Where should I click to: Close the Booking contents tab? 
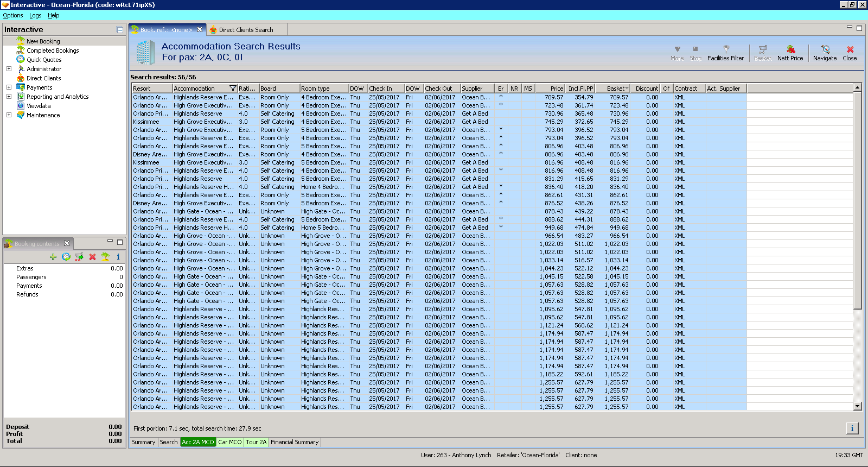pos(67,243)
